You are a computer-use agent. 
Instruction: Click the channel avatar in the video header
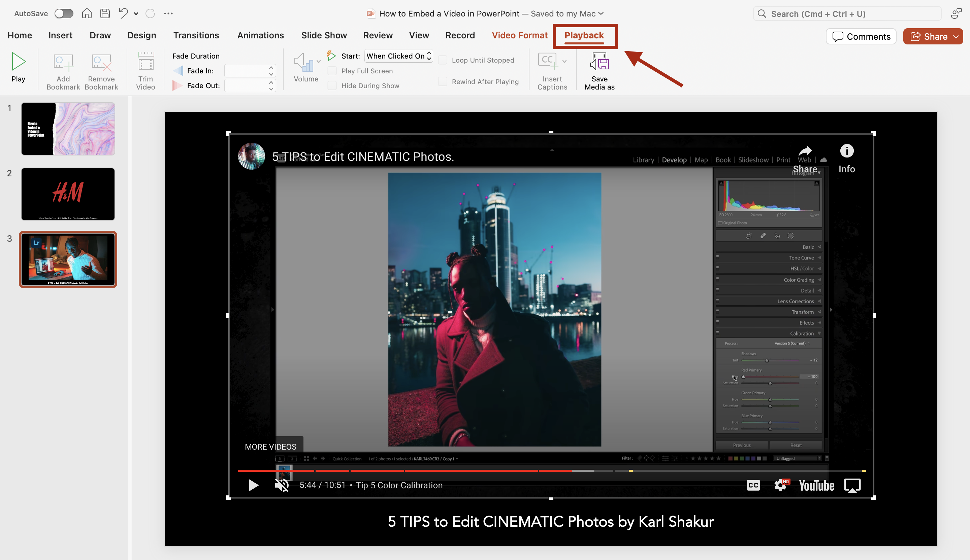251,156
